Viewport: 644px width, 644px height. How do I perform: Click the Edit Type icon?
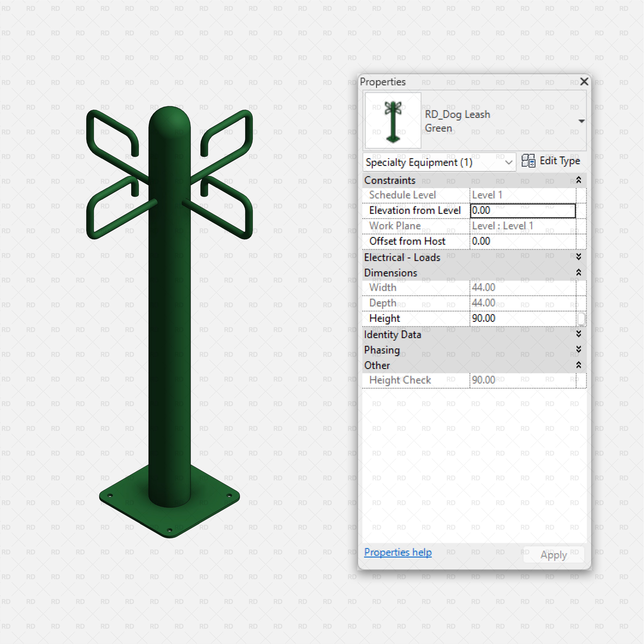(528, 161)
